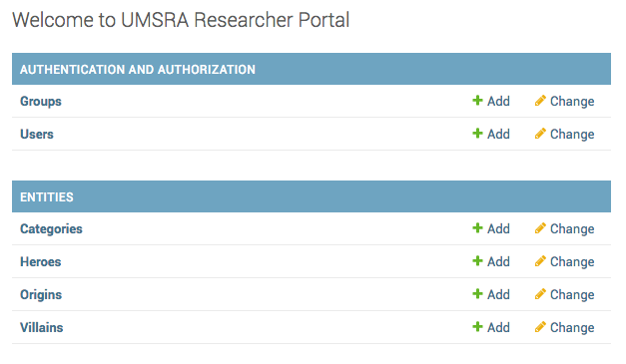
Task: Click the pencil icon in Villains row
Action: click(x=540, y=327)
